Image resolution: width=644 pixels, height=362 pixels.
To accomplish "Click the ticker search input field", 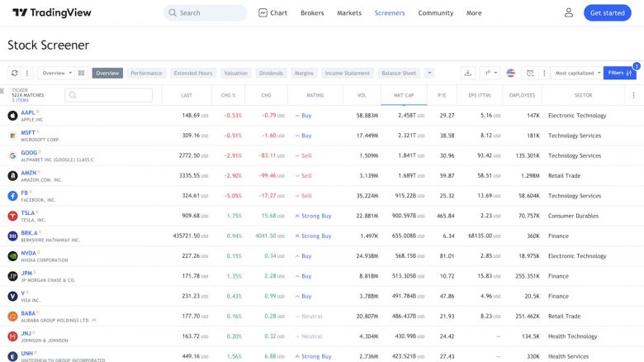I will [109, 95].
